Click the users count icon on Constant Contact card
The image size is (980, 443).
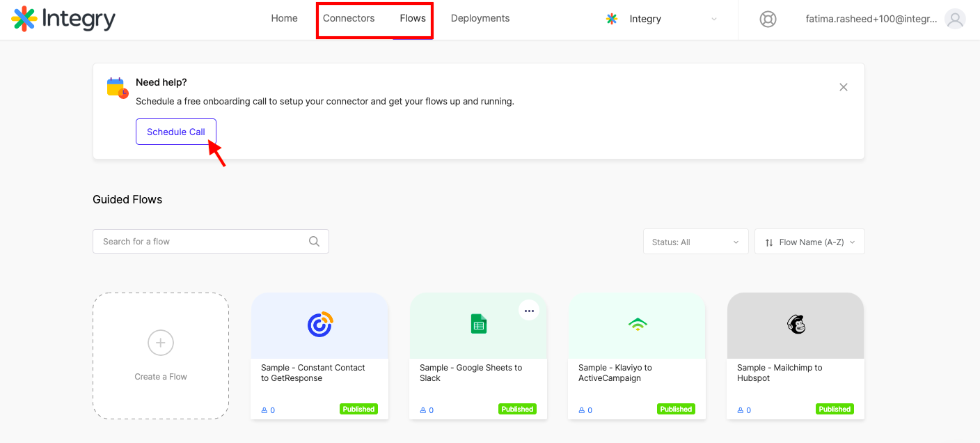[x=264, y=410]
